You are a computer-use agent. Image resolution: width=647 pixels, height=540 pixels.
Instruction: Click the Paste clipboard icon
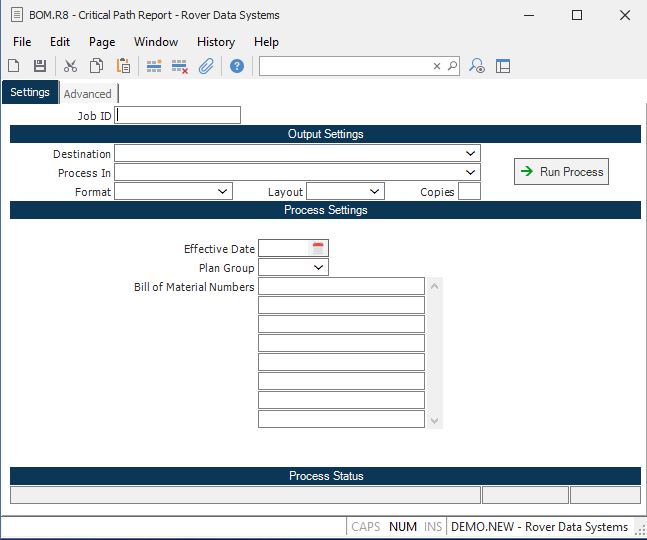click(123, 66)
